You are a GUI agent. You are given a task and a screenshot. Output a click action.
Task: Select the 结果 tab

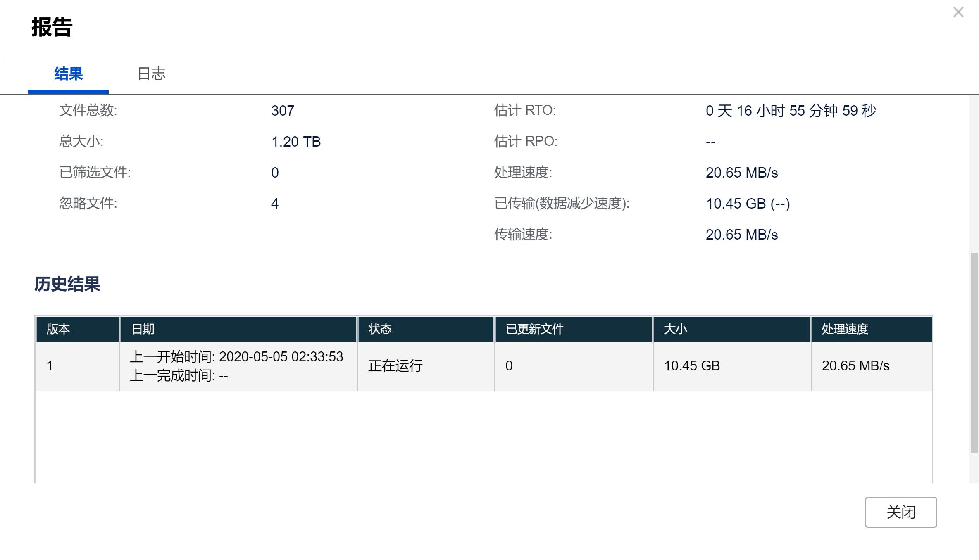coord(67,74)
